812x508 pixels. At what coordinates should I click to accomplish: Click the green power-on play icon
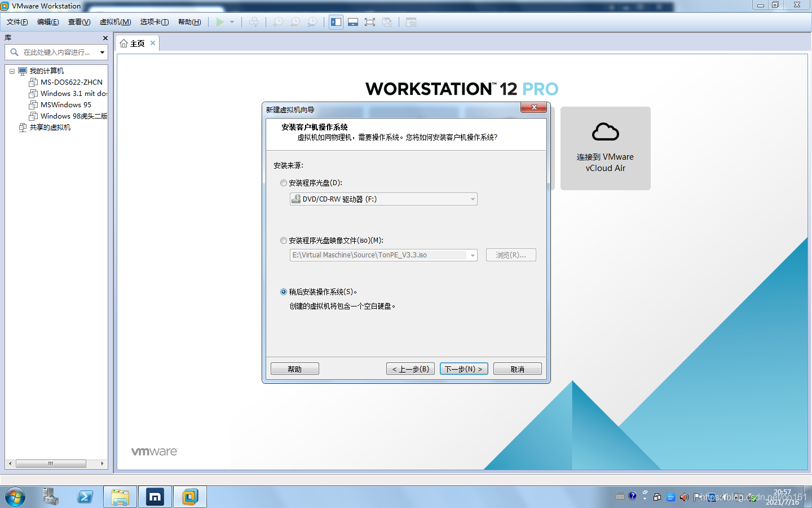[220, 22]
